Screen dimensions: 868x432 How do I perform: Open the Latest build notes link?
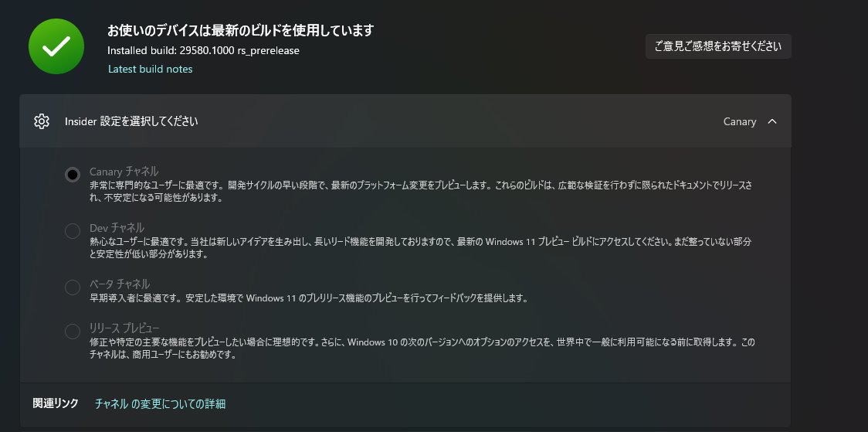click(x=150, y=70)
